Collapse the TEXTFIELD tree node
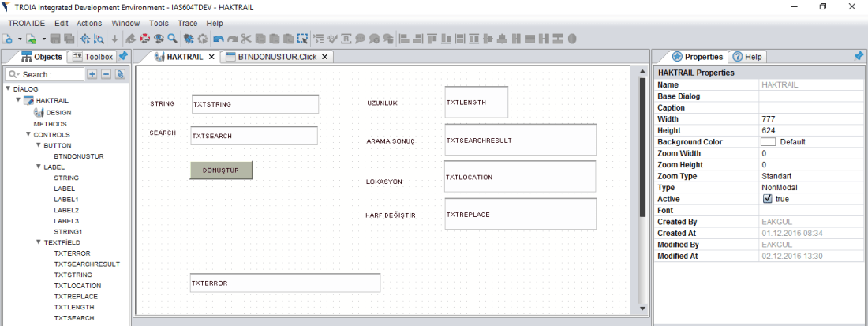This screenshot has height=326, width=868. coord(39,242)
